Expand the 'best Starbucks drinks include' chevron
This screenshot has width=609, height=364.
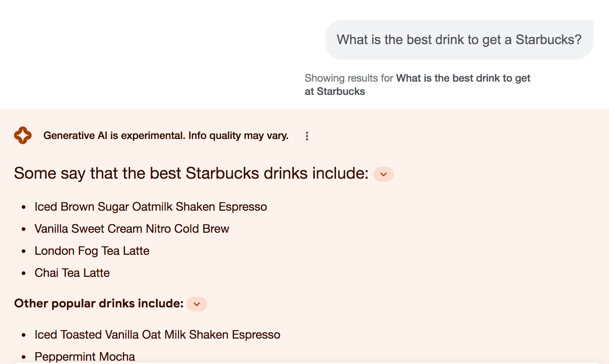click(x=384, y=174)
